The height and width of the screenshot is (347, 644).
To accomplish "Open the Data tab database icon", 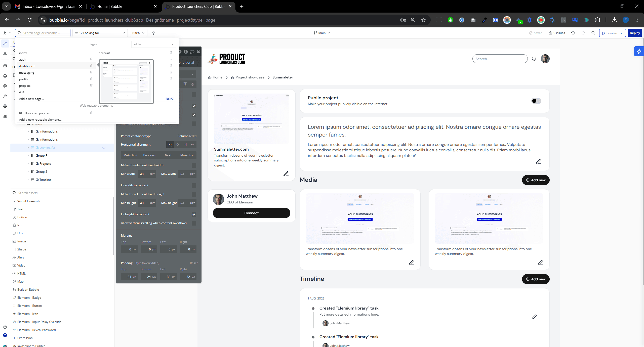I will [x=5, y=76].
